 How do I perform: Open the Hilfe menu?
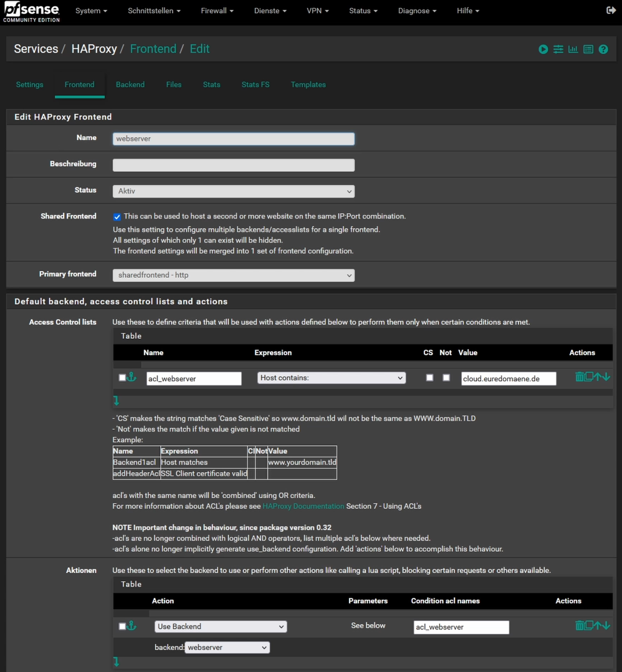[467, 11]
